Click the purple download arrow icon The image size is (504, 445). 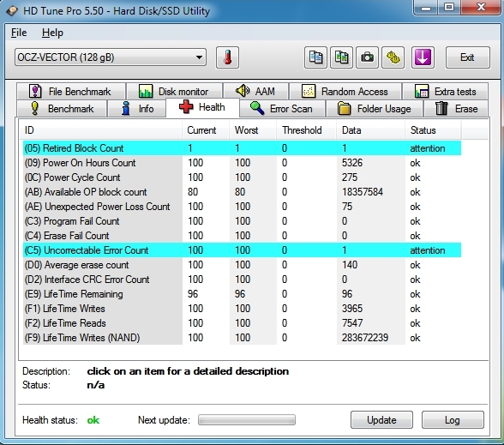(x=423, y=57)
